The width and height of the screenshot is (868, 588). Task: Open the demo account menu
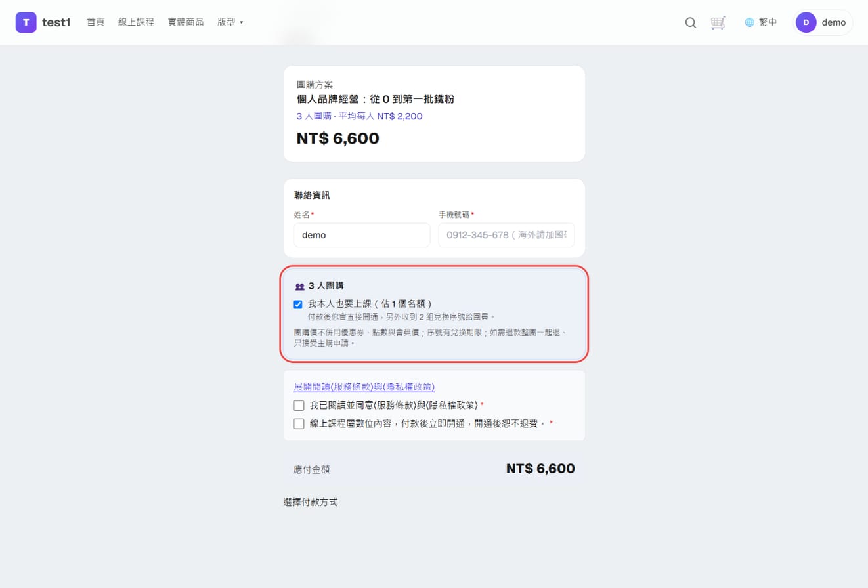(823, 22)
